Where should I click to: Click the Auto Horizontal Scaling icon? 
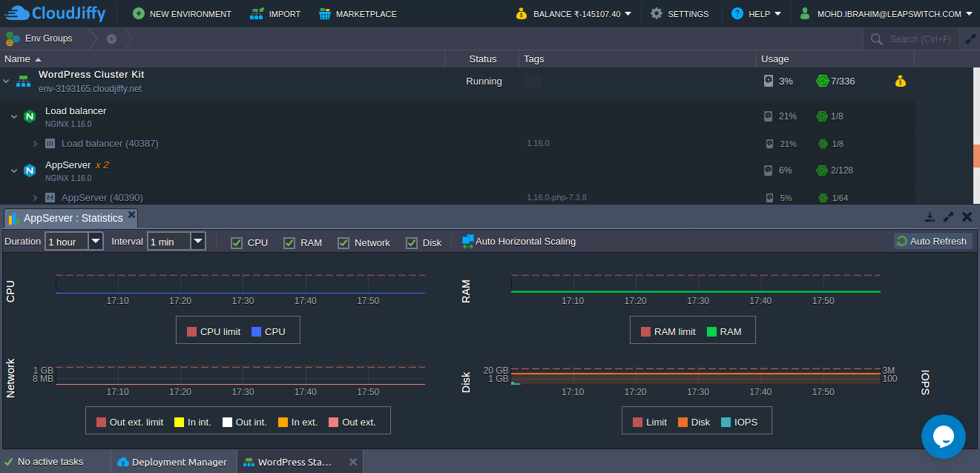[x=467, y=241]
